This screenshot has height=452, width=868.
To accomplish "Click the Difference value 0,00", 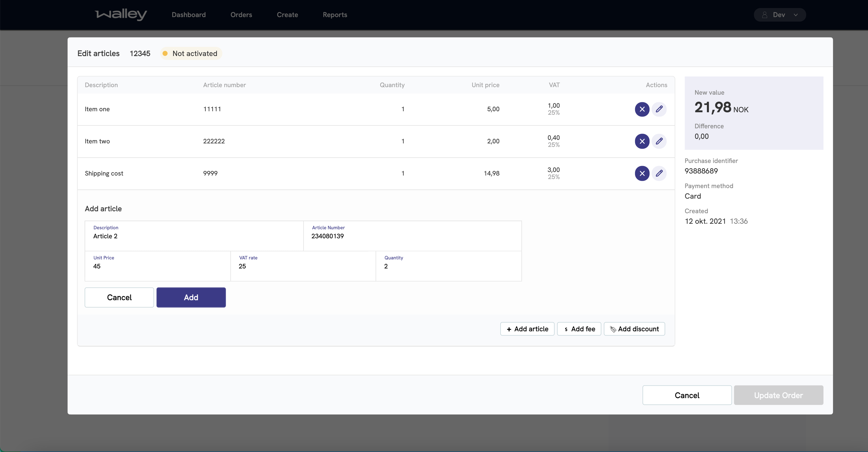I will (x=702, y=136).
